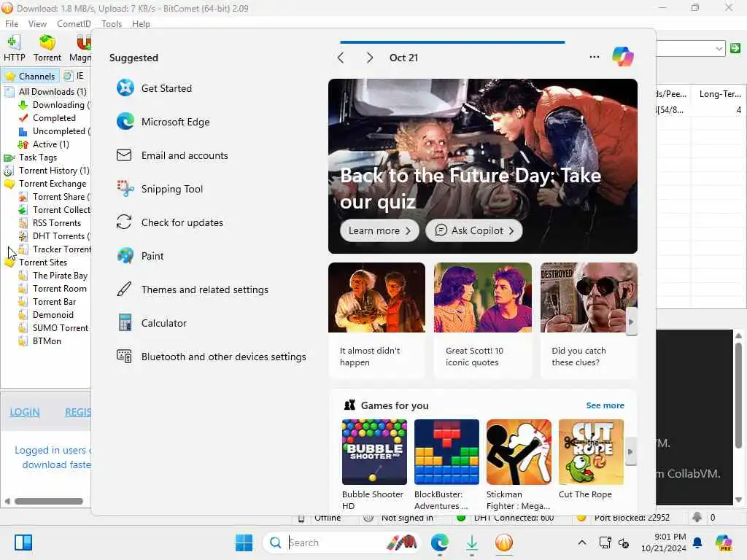The height and width of the screenshot is (560, 747).
Task: Go to the previous day arrow
Action: tap(340, 58)
